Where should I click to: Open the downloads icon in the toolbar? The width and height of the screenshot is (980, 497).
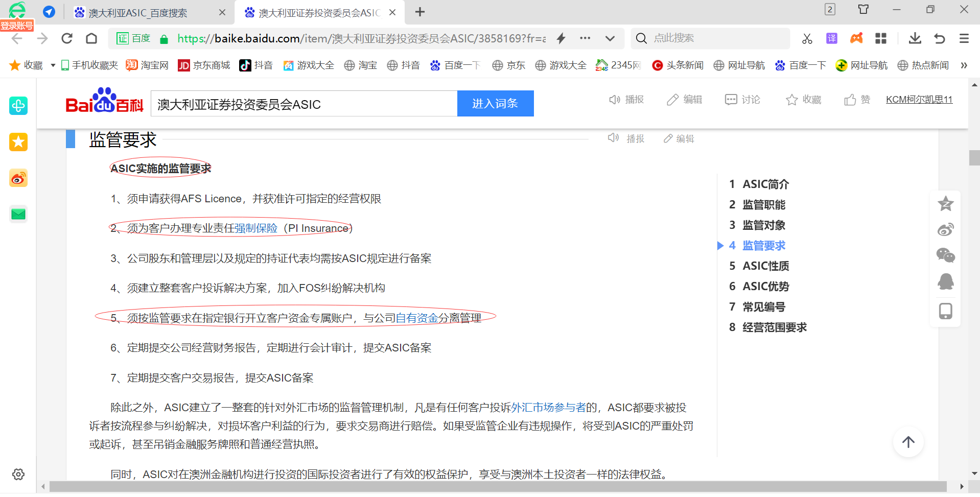[x=915, y=38]
